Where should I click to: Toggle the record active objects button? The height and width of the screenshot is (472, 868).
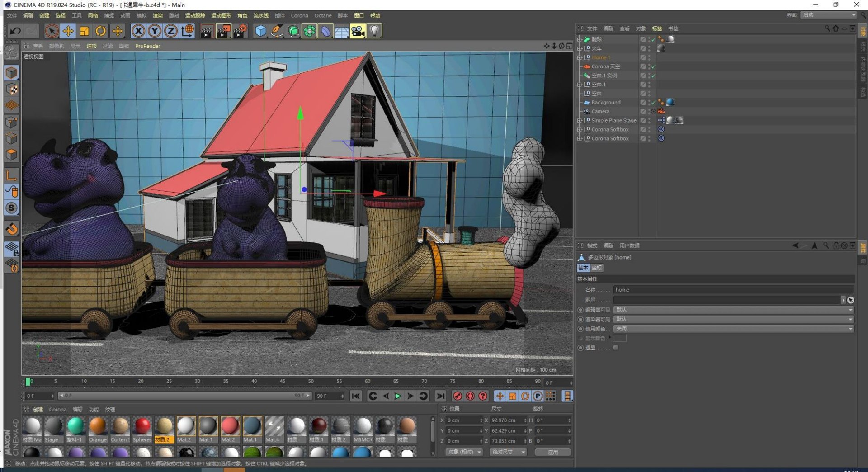[458, 396]
